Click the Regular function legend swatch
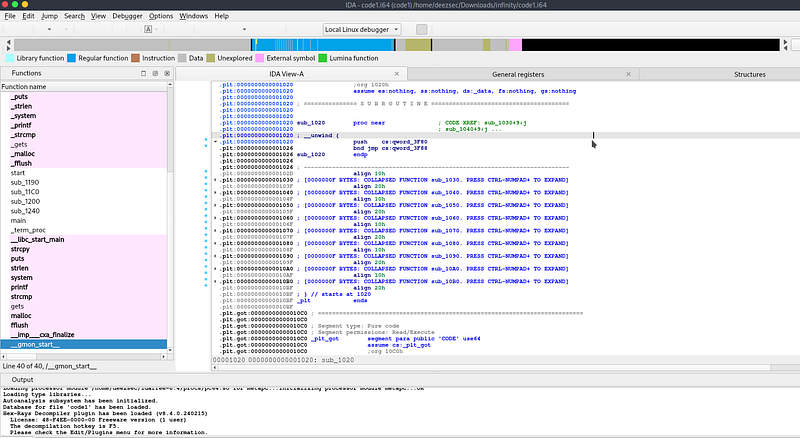This screenshot has width=800, height=438. click(x=71, y=58)
